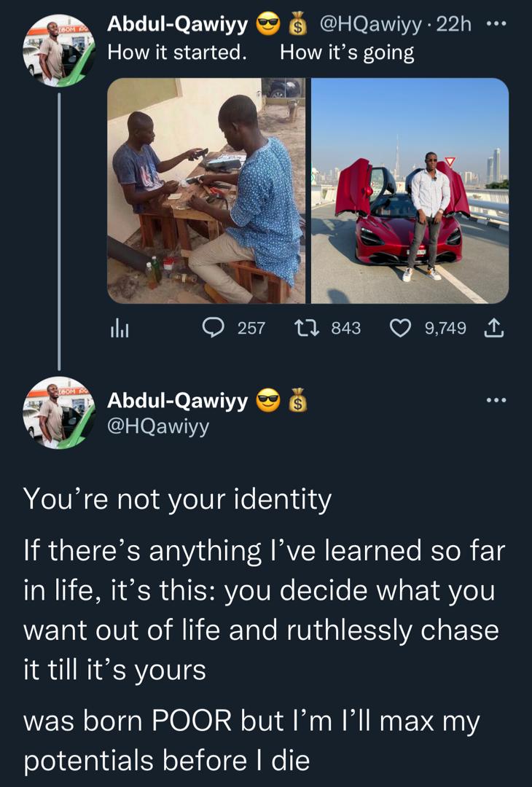View the red sports car photo
Viewport: 532px width, 787px height.
(x=410, y=191)
